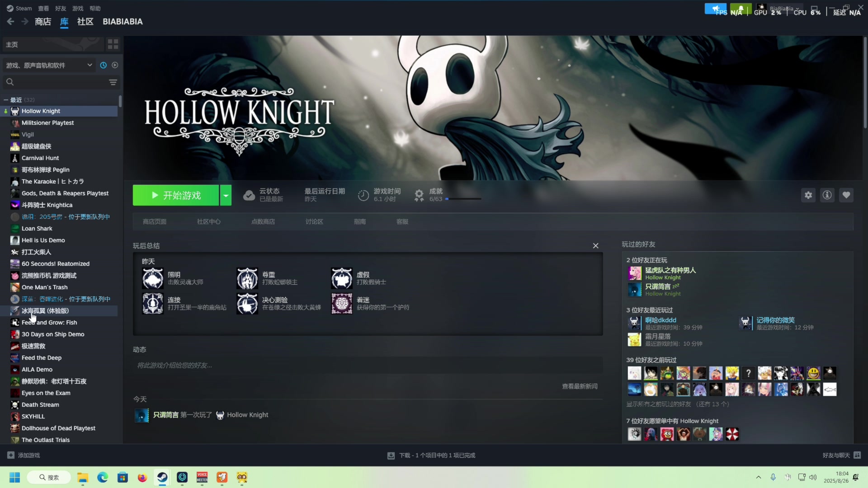Add Hollow Knight to favorites heart
This screenshot has width=868, height=488.
click(846, 195)
